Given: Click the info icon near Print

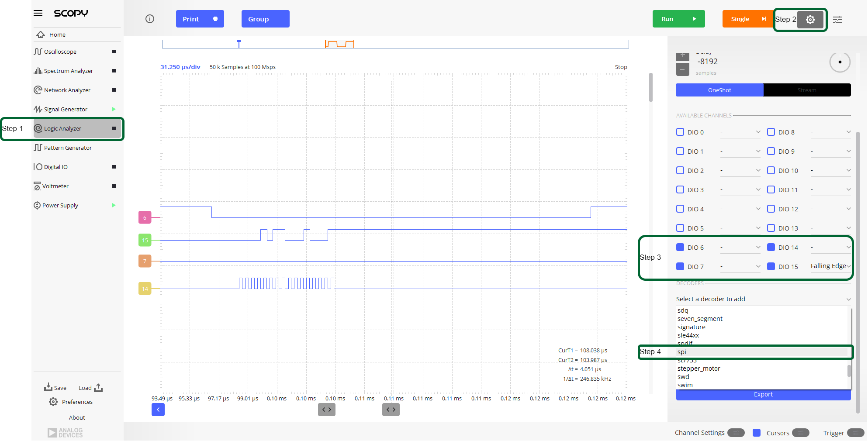Looking at the screenshot, I should (x=150, y=19).
